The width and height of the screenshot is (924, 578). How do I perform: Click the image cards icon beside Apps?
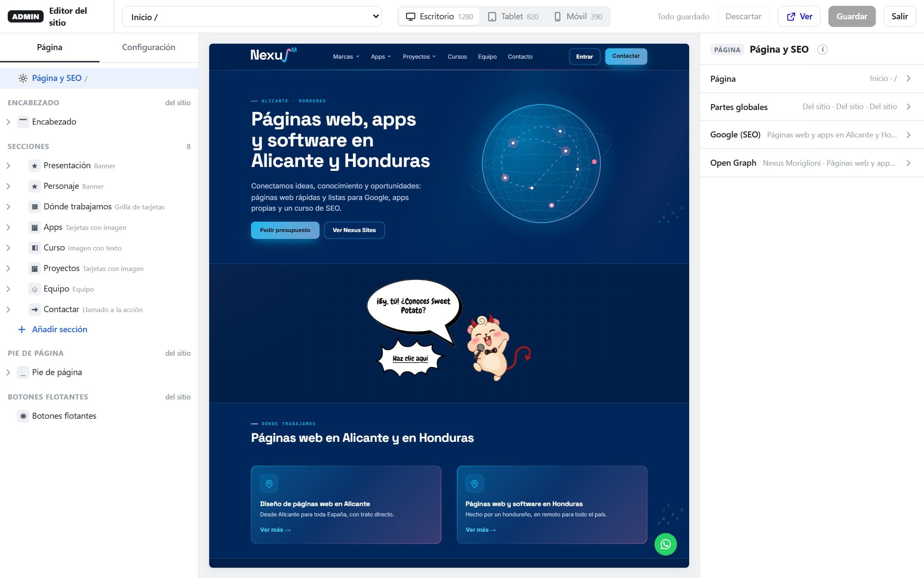coord(35,227)
